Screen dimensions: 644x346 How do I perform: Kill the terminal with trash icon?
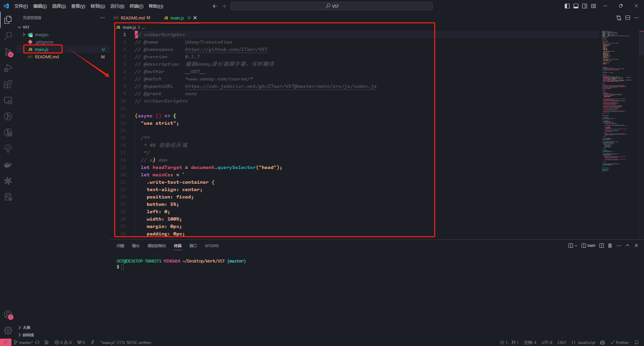[610, 245]
